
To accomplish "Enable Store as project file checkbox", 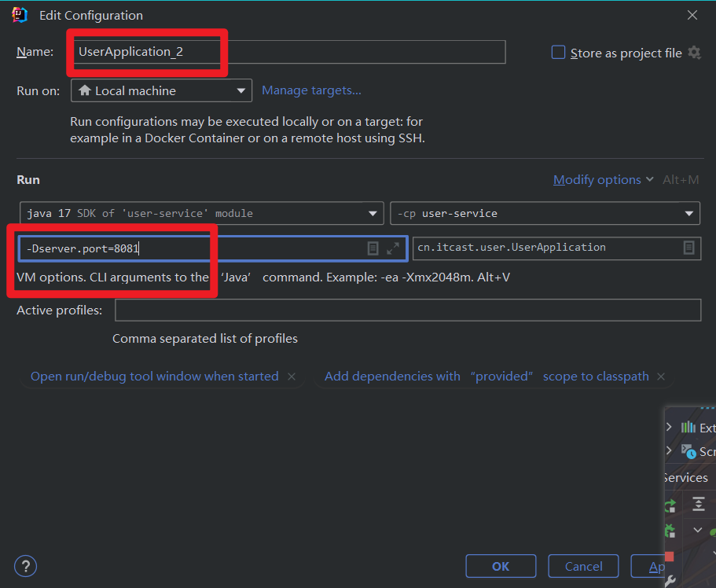I will [x=558, y=53].
